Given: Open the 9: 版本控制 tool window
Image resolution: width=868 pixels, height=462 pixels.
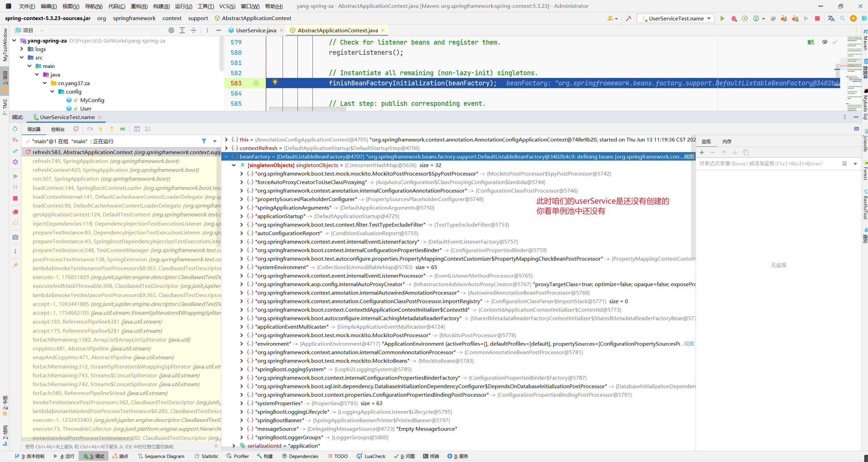Looking at the screenshot, I should click(x=30, y=456).
